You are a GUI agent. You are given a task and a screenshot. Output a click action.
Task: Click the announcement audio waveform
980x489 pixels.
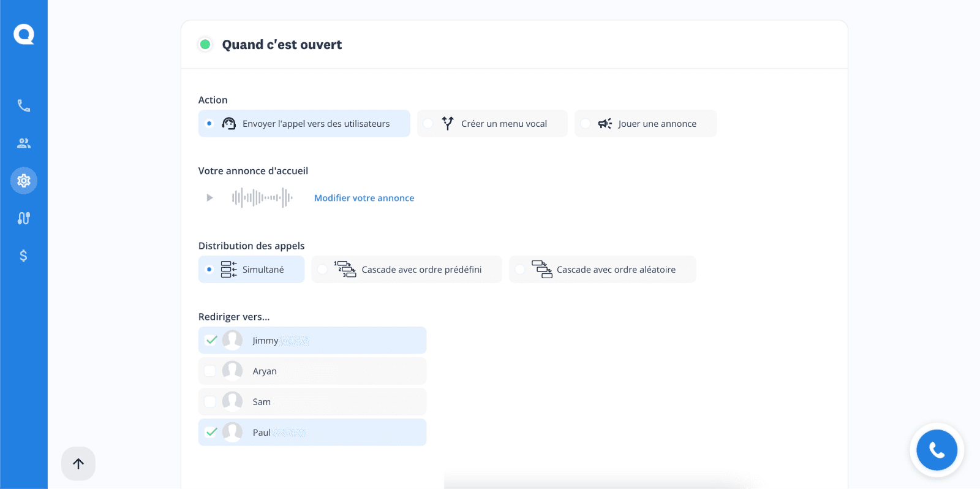pyautogui.click(x=262, y=198)
